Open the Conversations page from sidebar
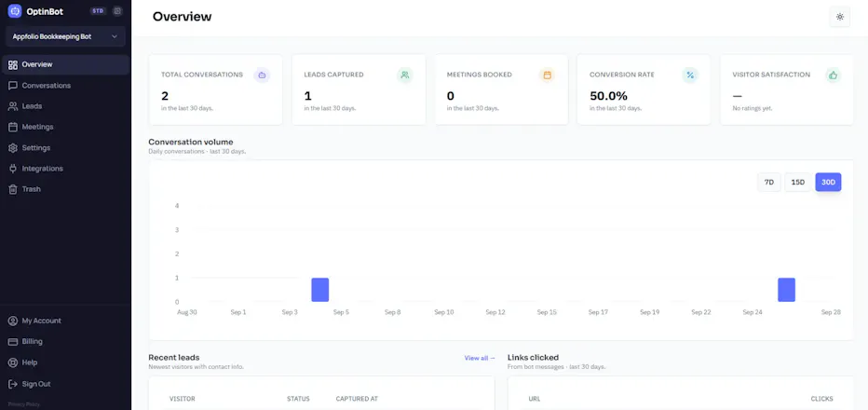 [x=65, y=86]
